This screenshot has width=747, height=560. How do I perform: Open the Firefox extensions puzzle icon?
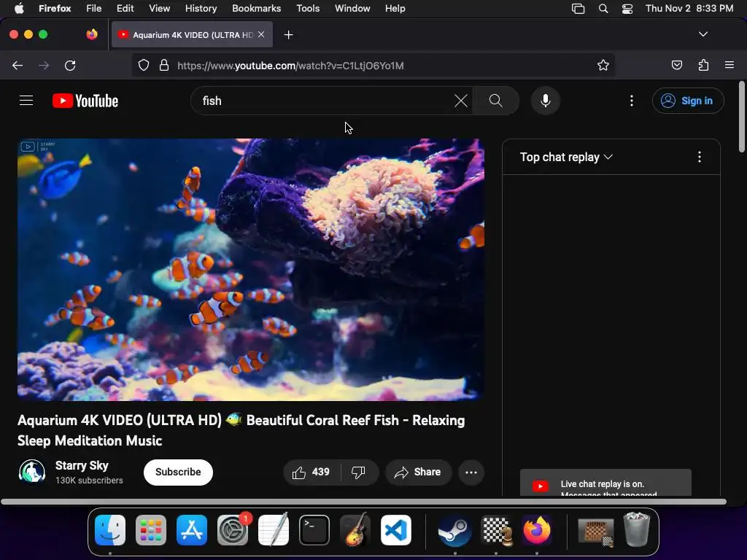(x=703, y=65)
